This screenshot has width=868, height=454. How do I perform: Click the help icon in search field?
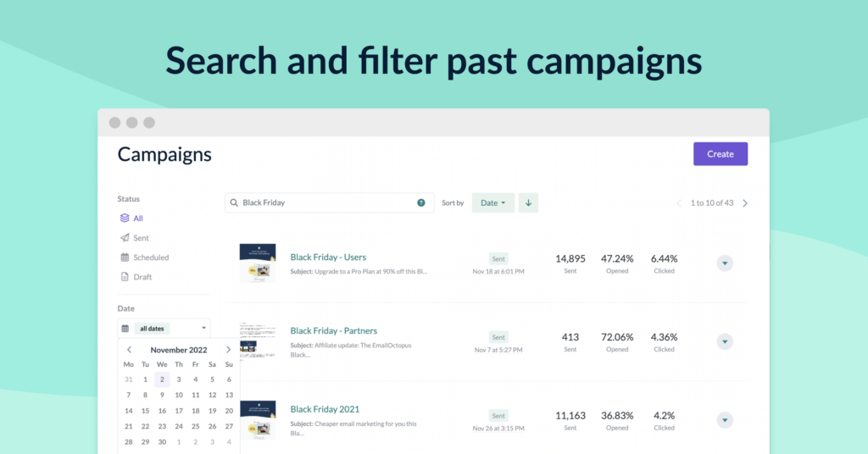coord(421,203)
